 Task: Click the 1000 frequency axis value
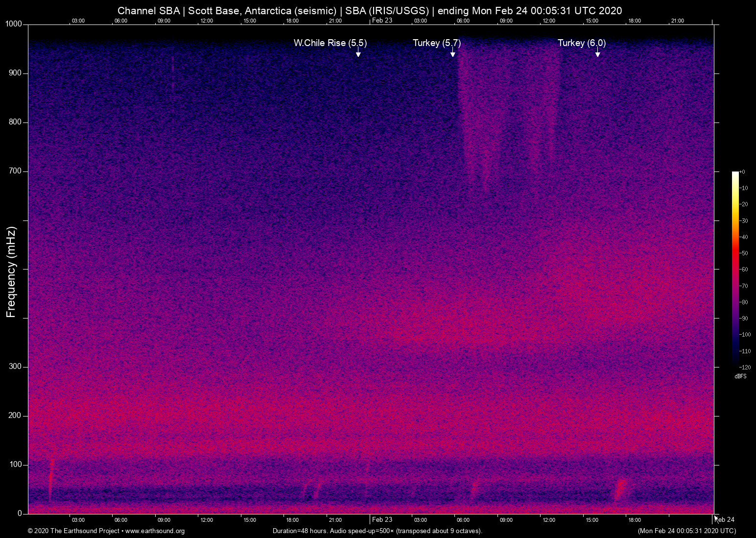13,24
